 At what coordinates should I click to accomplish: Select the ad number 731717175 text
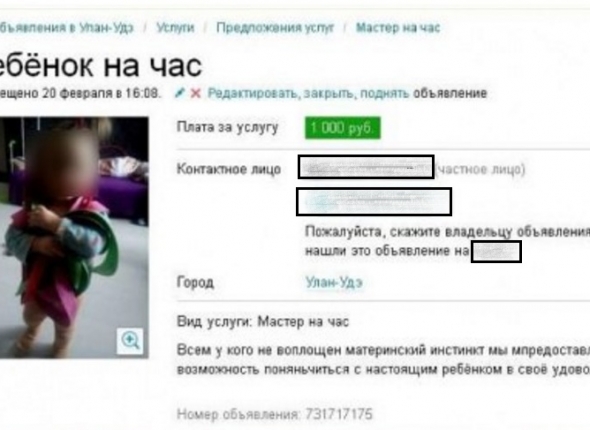coord(339,414)
